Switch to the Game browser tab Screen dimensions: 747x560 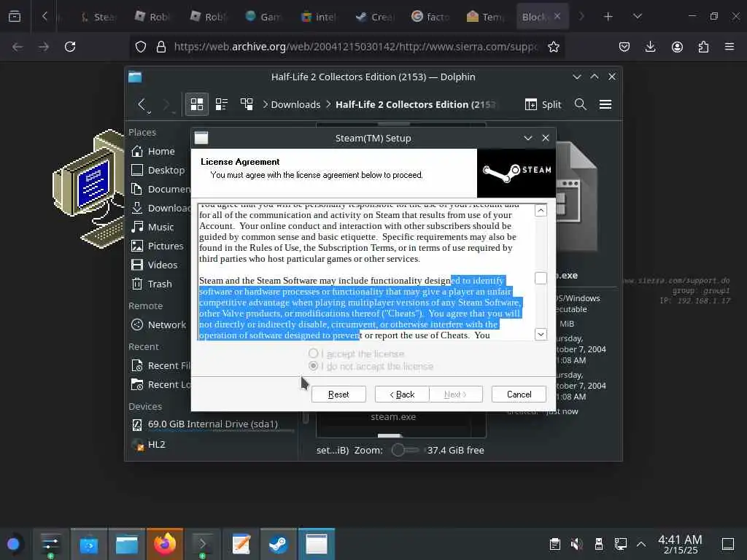coord(264,17)
